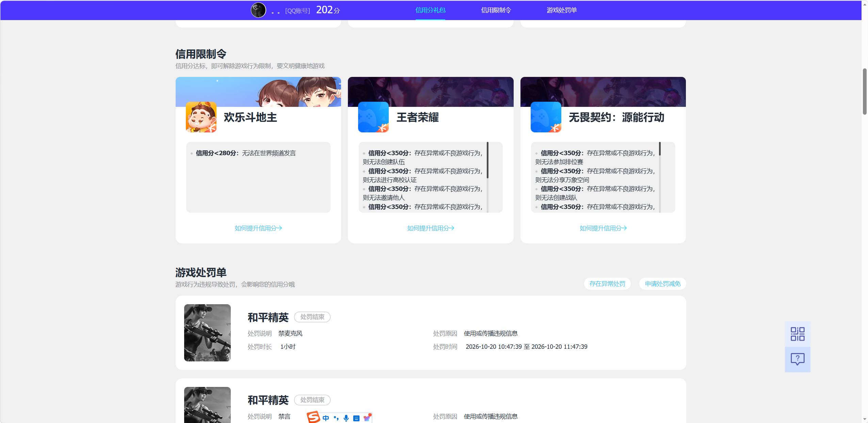Click the Sogou input method S logo
Screen dimensions: 868x423
[313, 417]
